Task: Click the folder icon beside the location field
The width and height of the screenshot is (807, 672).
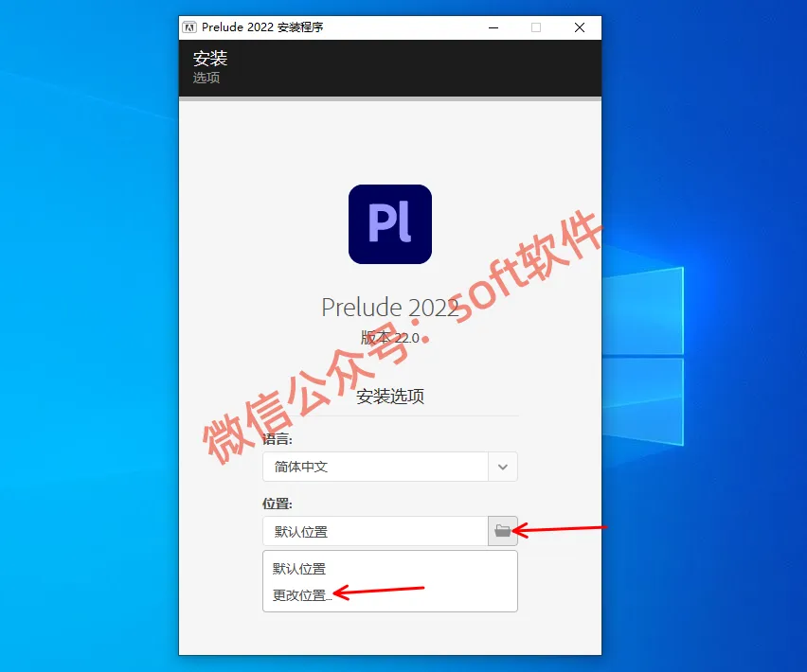Action: [x=502, y=531]
